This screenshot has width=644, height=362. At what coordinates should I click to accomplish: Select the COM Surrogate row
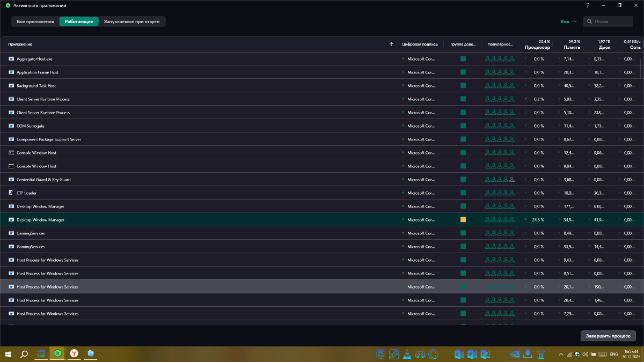click(x=320, y=126)
